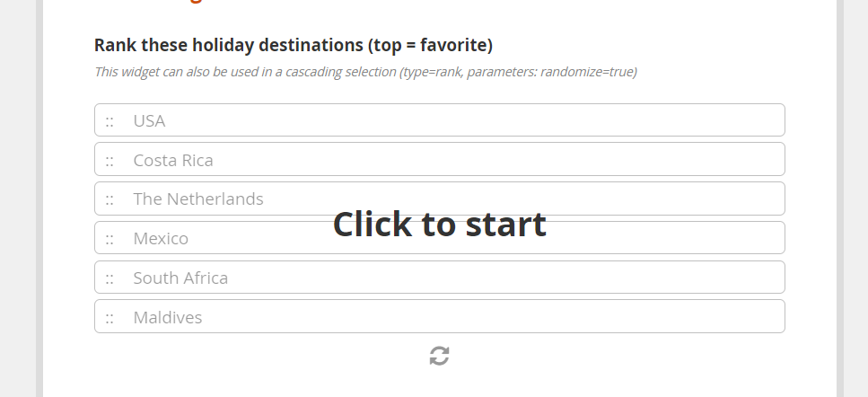Click the italic cascading selection hint text
The width and height of the screenshot is (868, 397).
tap(365, 72)
